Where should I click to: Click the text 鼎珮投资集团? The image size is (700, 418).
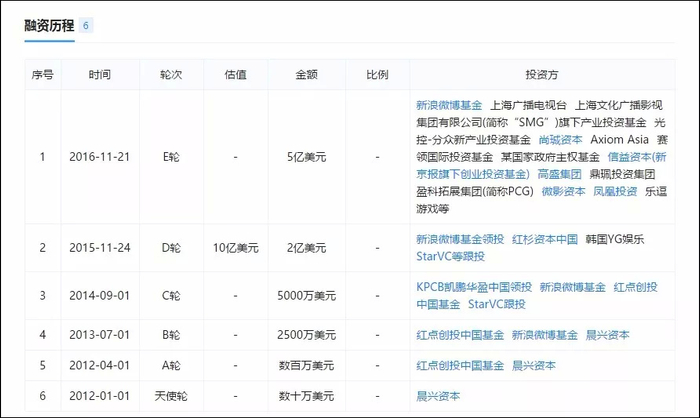622,174
